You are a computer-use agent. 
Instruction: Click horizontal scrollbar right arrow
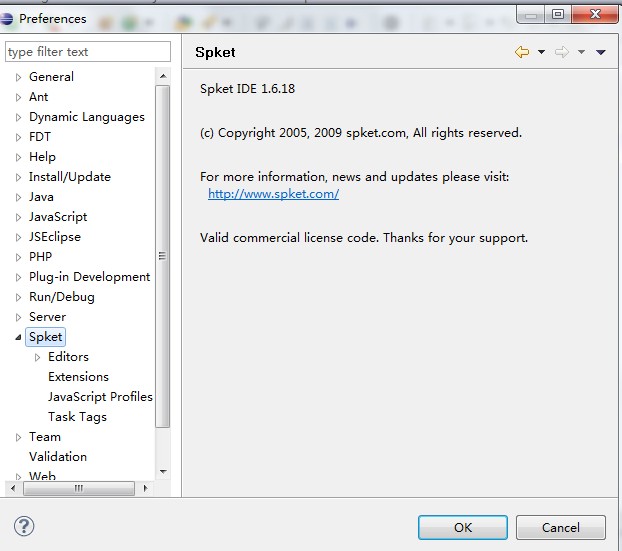[x=146, y=488]
